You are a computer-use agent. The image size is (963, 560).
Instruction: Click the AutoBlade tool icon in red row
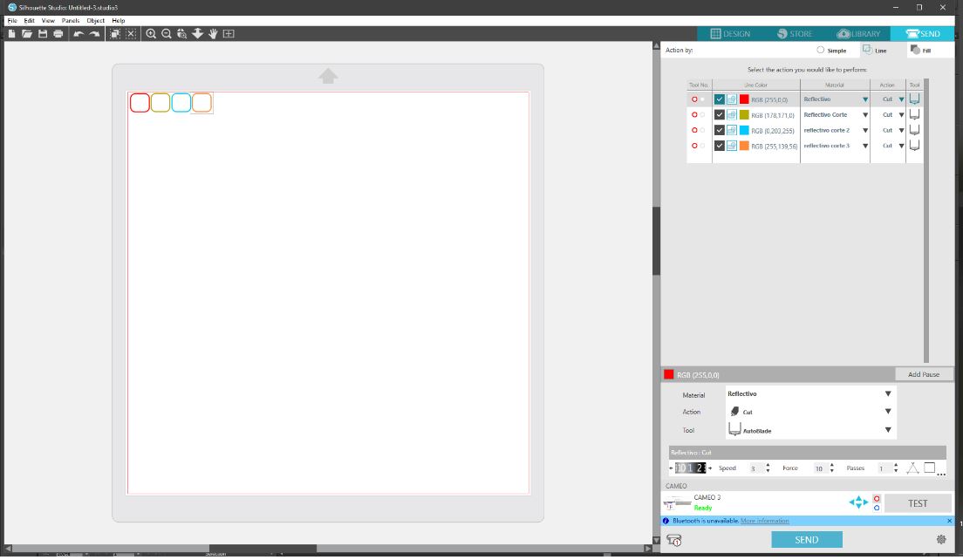pos(914,99)
